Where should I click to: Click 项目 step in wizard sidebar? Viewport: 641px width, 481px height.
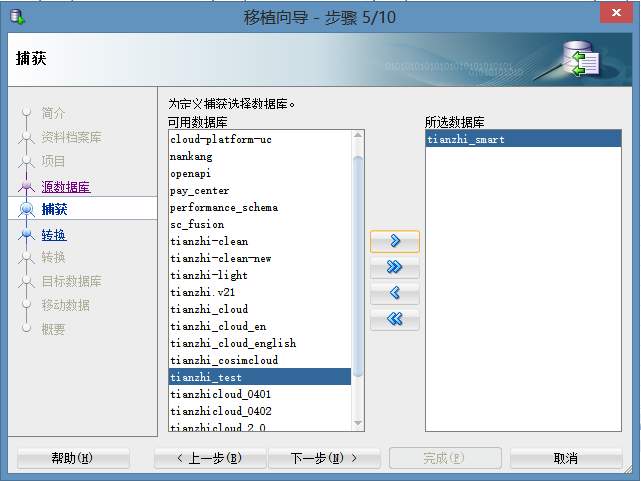54,161
